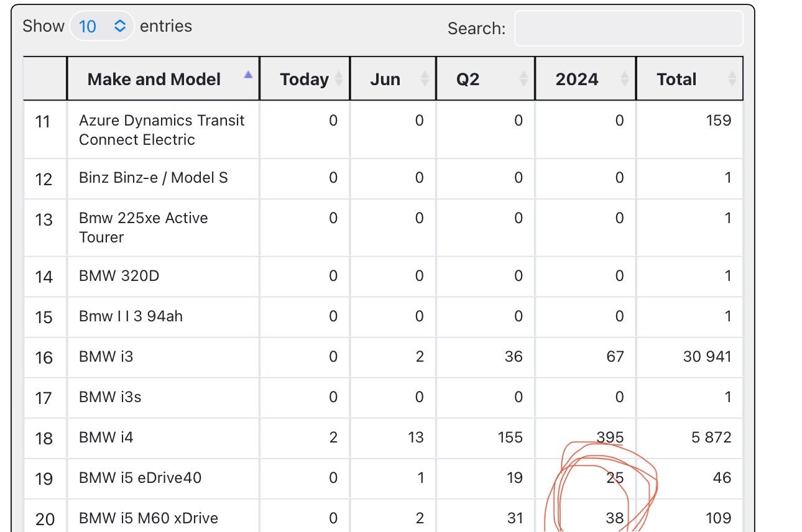The width and height of the screenshot is (802, 532).
Task: Click Q2 value 36 for BMW i3
Action: tap(514, 356)
